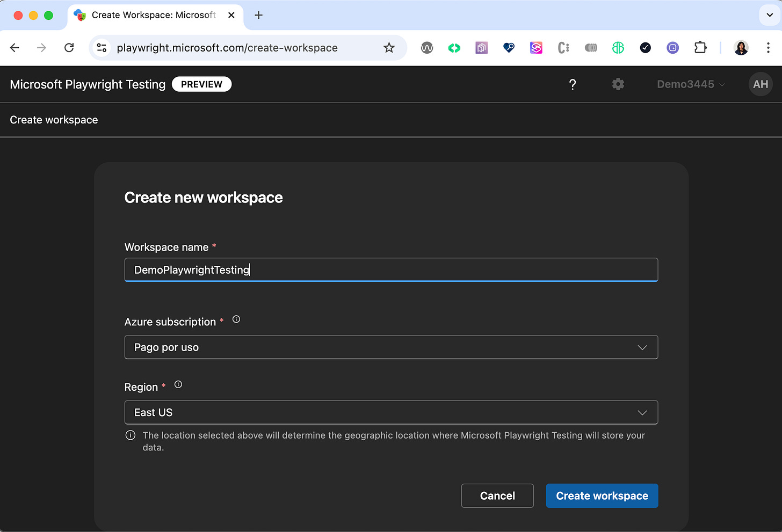Screen dimensions: 782x532
Task: Click the location data storage notice text
Action: (394, 441)
